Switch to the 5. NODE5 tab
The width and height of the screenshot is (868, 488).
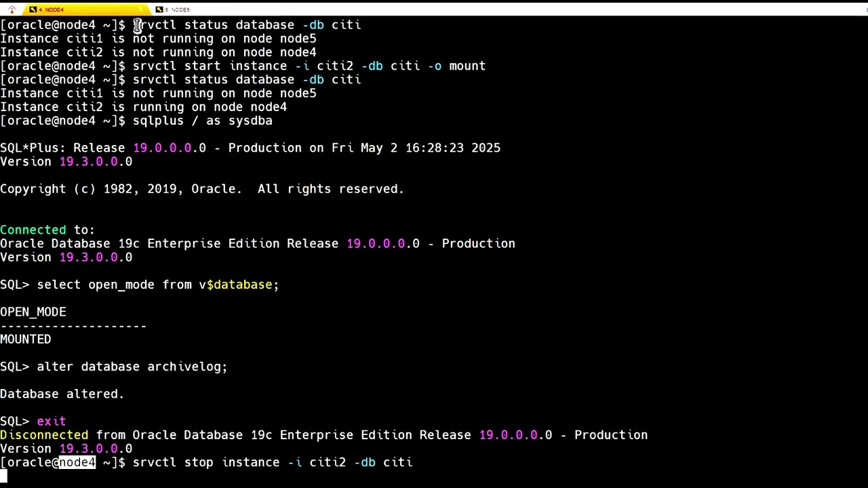(x=178, y=9)
